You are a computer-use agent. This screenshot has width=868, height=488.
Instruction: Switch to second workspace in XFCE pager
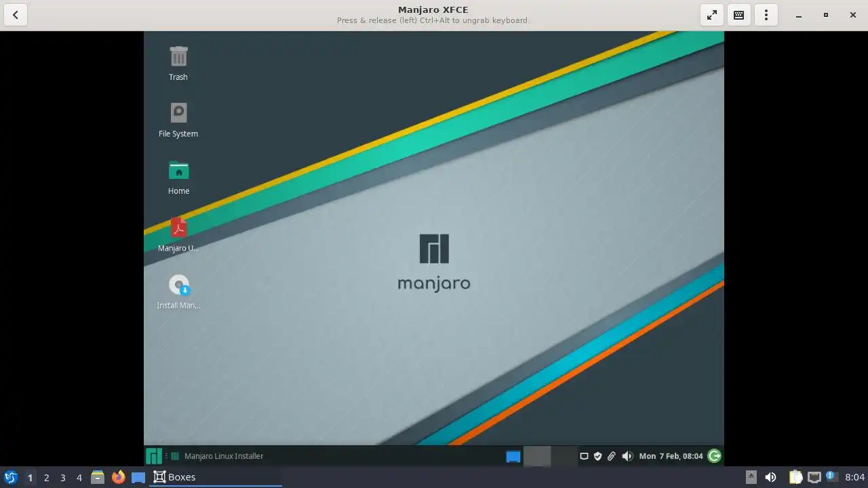564,456
